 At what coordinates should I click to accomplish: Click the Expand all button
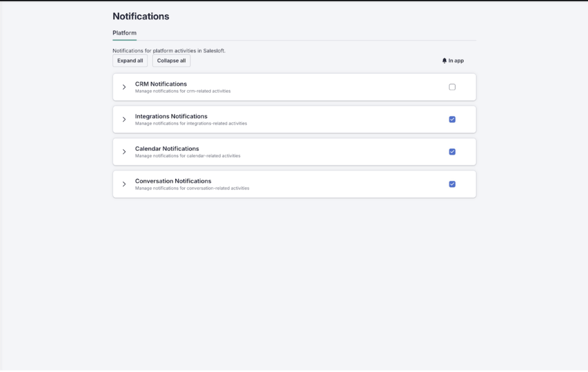[130, 60]
